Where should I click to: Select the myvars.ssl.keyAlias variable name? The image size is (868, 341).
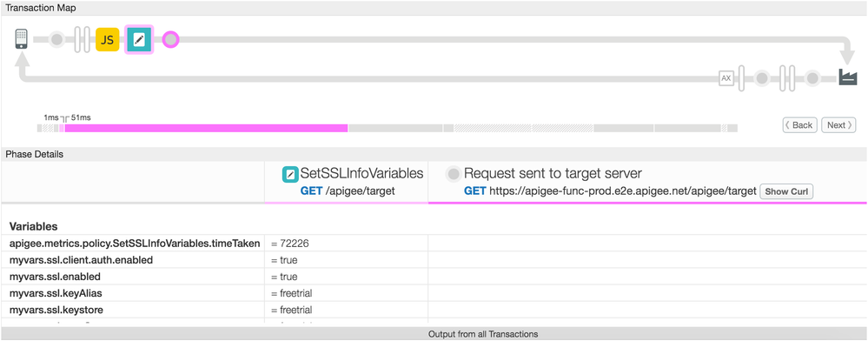coord(56,293)
